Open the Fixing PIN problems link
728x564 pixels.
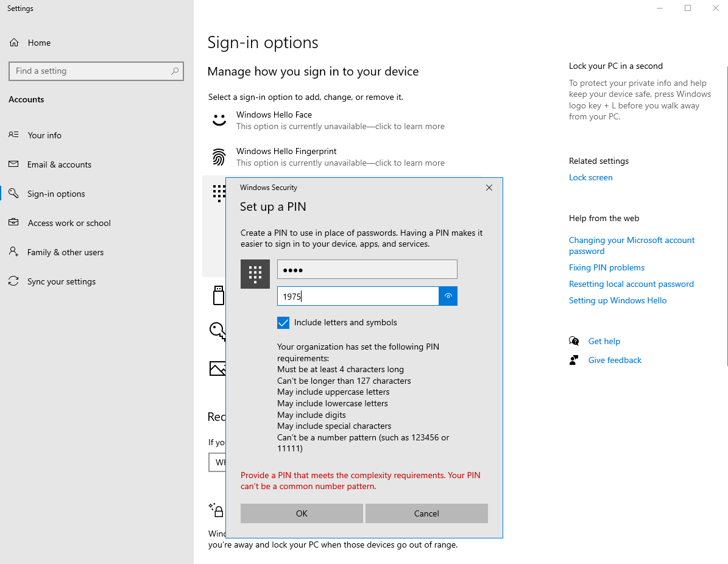click(606, 267)
